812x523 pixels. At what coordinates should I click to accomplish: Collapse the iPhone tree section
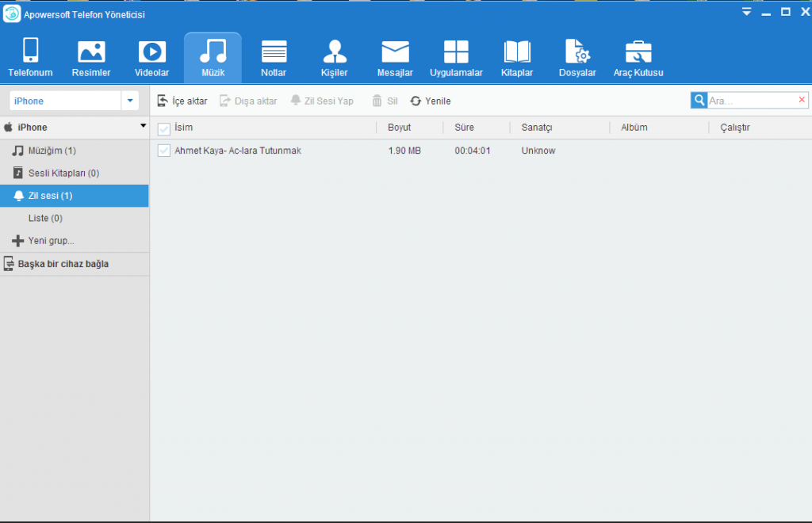[144, 126]
